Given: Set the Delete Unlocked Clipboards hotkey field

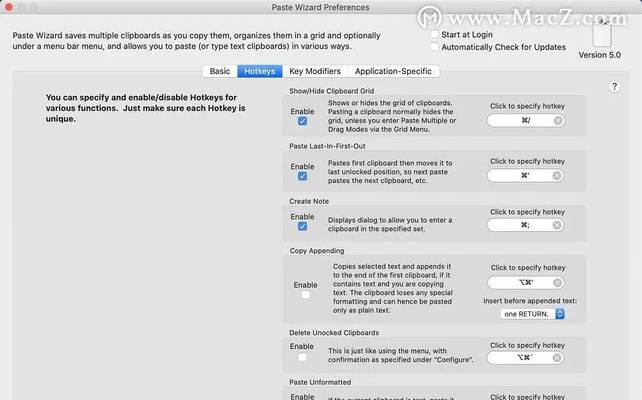Looking at the screenshot, I should [x=525, y=358].
